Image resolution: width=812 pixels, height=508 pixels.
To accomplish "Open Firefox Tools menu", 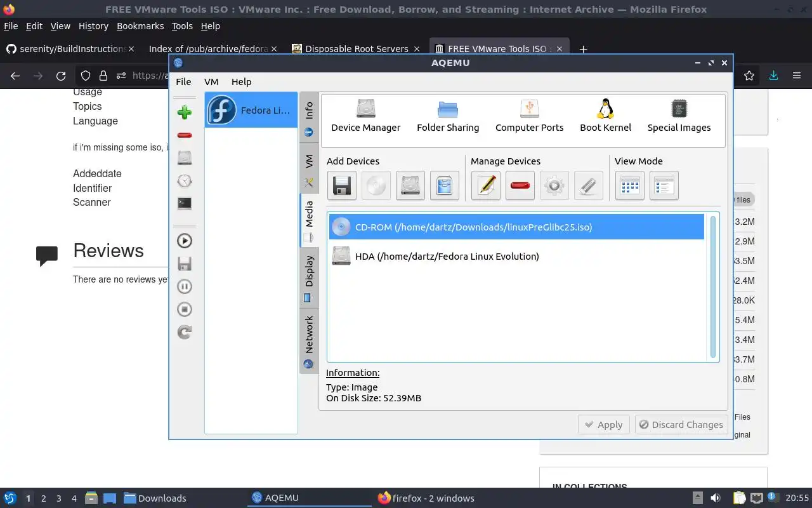I will pyautogui.click(x=182, y=26).
